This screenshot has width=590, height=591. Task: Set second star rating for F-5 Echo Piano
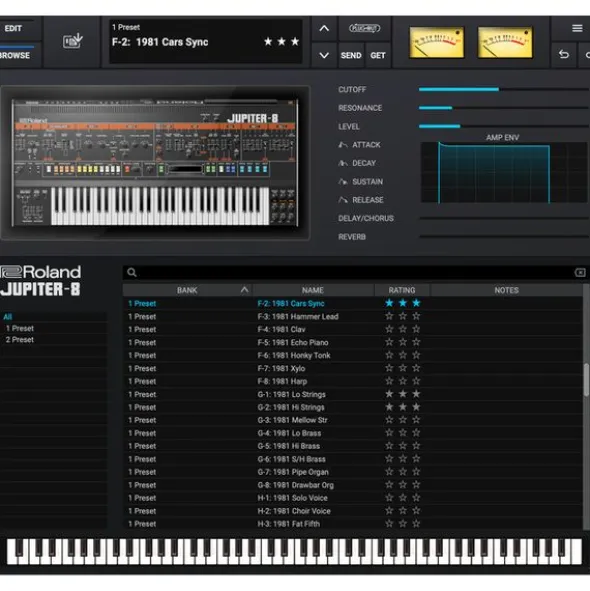point(403,342)
